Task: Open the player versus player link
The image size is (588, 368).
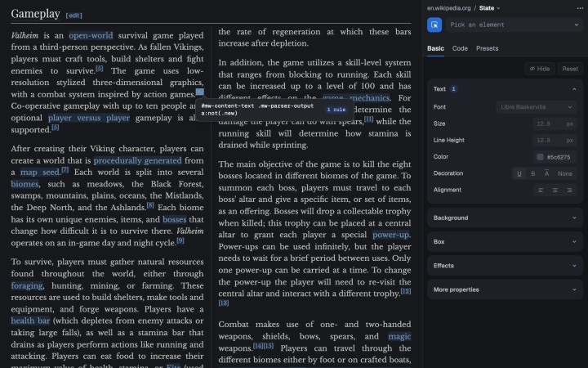Action: coord(89,118)
